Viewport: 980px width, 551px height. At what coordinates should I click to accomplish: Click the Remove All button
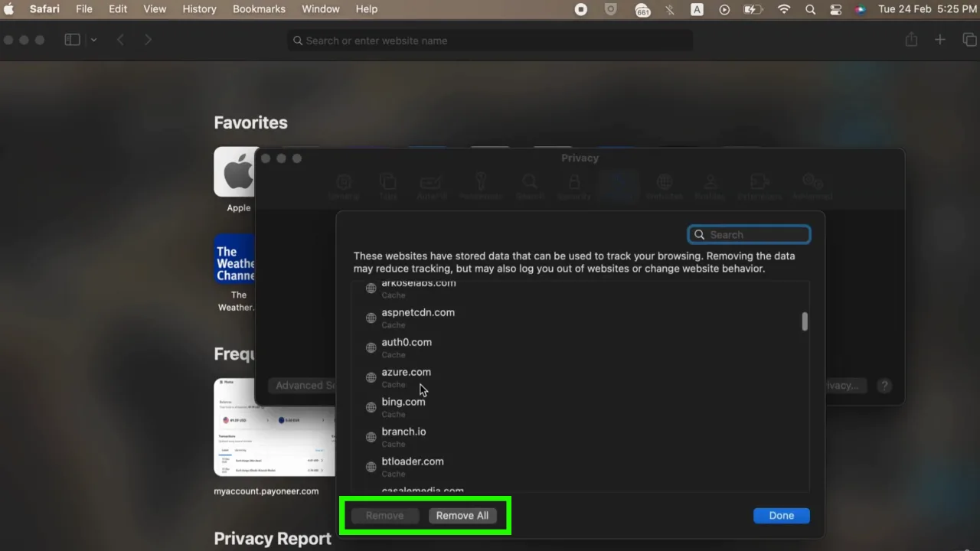point(462,515)
